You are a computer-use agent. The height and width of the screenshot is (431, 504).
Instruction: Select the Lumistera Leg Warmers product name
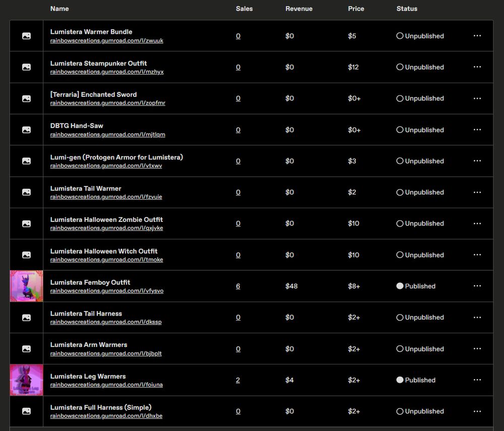pyautogui.click(x=88, y=376)
